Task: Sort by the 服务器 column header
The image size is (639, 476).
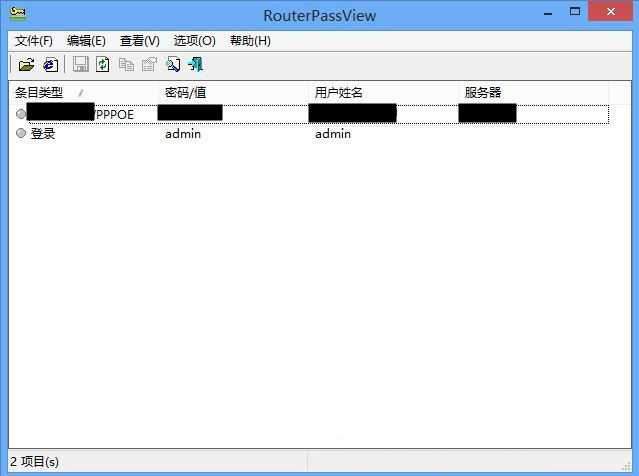Action: 533,93
